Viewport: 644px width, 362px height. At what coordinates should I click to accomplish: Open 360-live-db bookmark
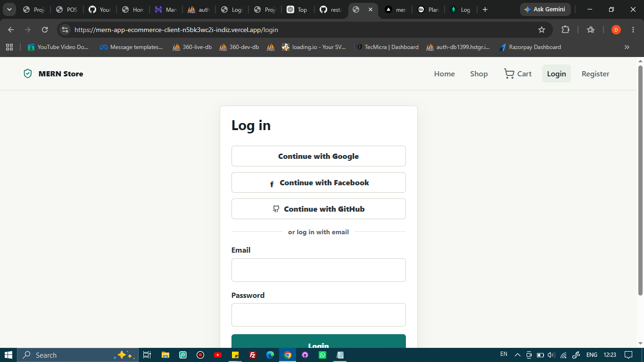tap(192, 47)
